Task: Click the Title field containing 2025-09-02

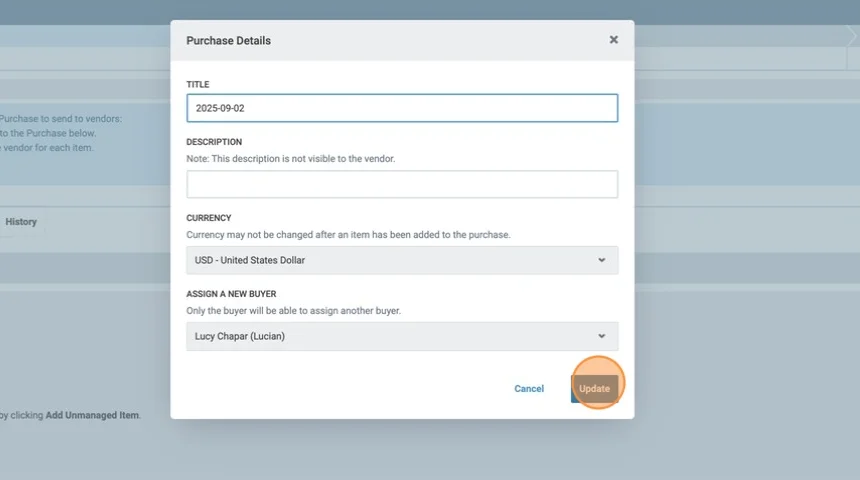Action: point(401,108)
